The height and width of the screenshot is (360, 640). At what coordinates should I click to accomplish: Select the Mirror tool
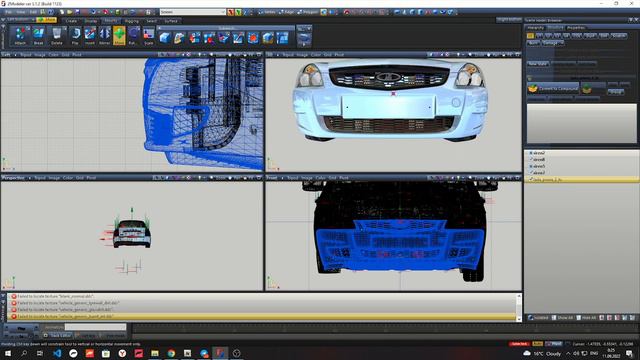[x=104, y=36]
